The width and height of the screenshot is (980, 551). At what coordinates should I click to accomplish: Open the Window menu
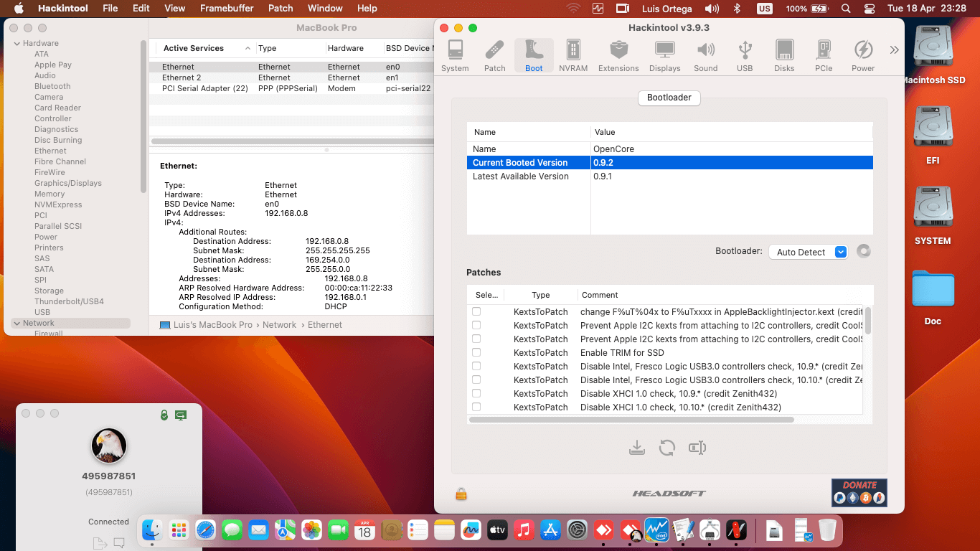coord(325,9)
